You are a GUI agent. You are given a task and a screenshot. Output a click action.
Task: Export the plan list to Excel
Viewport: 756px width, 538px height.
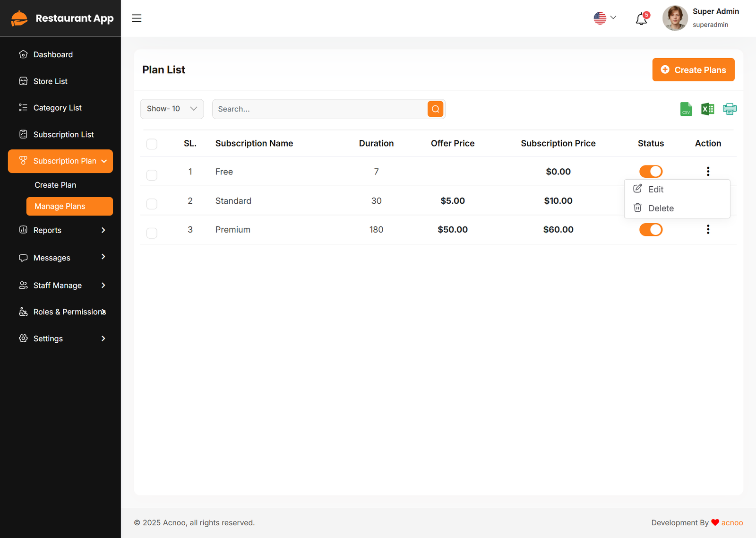click(x=707, y=109)
